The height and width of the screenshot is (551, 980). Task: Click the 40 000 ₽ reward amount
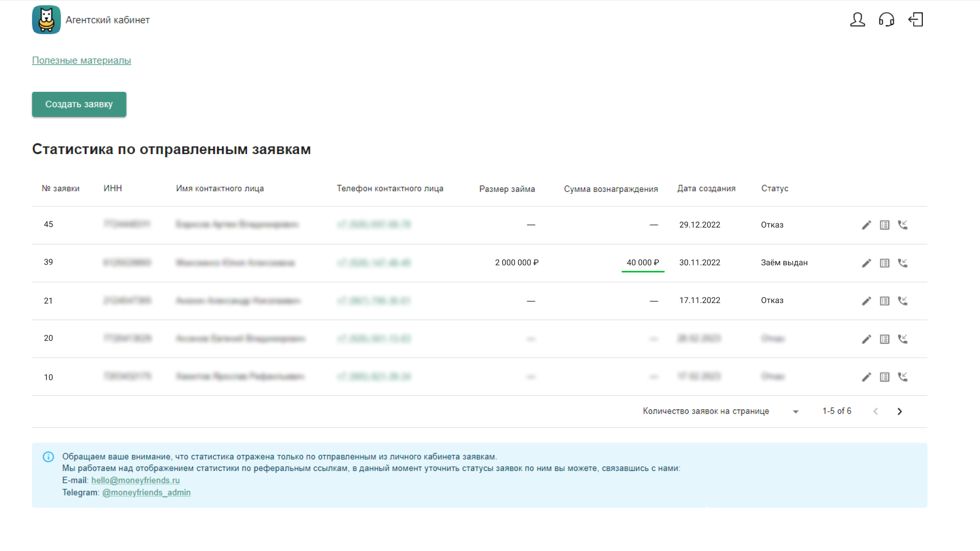pos(643,263)
